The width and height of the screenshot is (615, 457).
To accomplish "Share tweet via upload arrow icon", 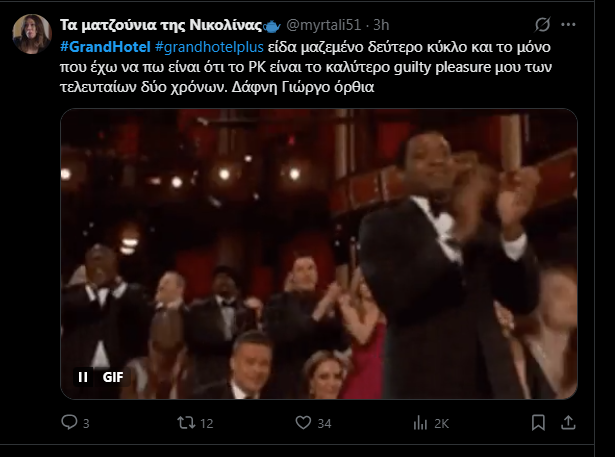I will click(568, 422).
